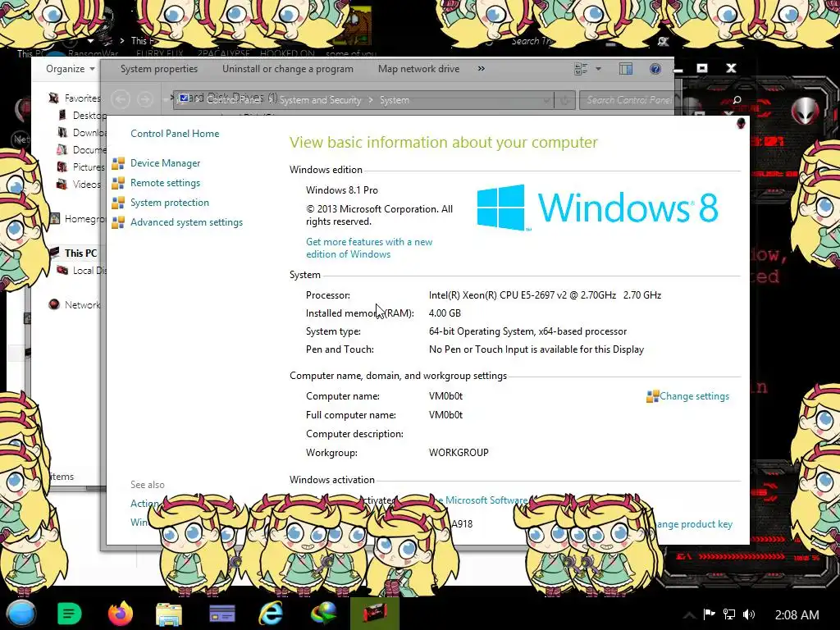Click the Change settings shield icon
This screenshot has width=840, height=630.
pos(652,396)
